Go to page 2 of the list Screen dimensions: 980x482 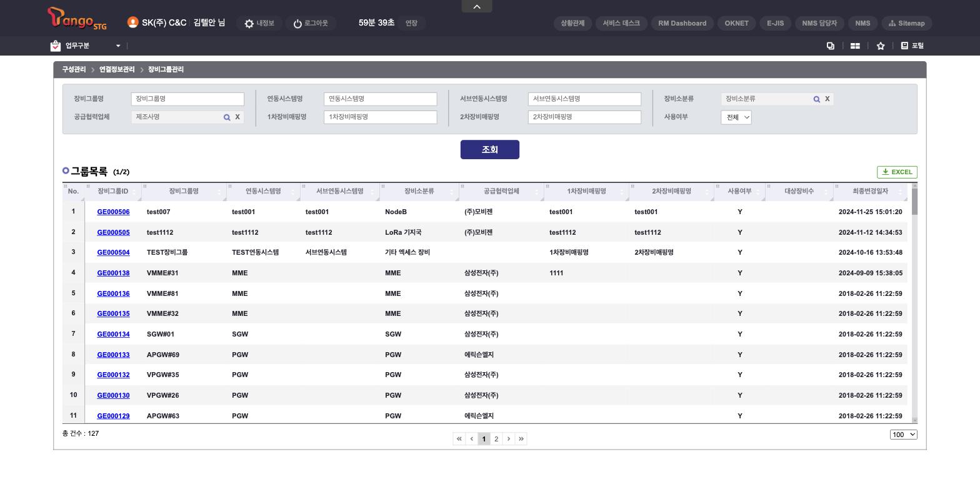coord(496,439)
